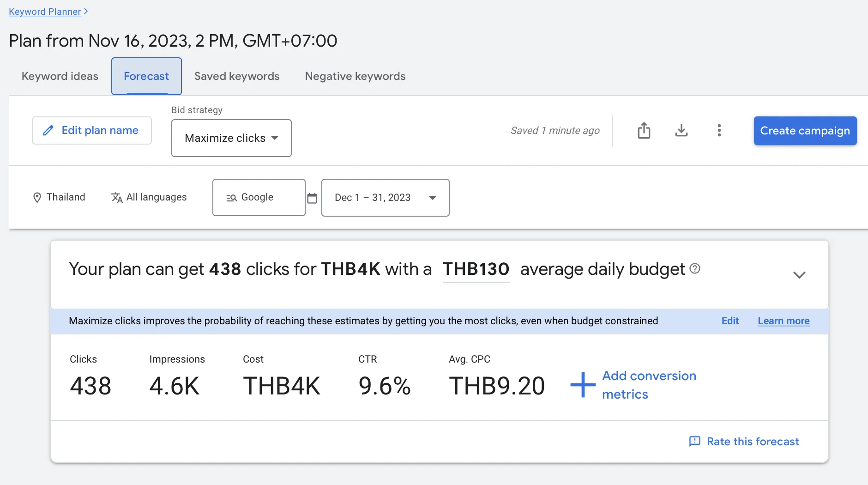Click the Saved 1 minute ago status text

pyautogui.click(x=555, y=131)
